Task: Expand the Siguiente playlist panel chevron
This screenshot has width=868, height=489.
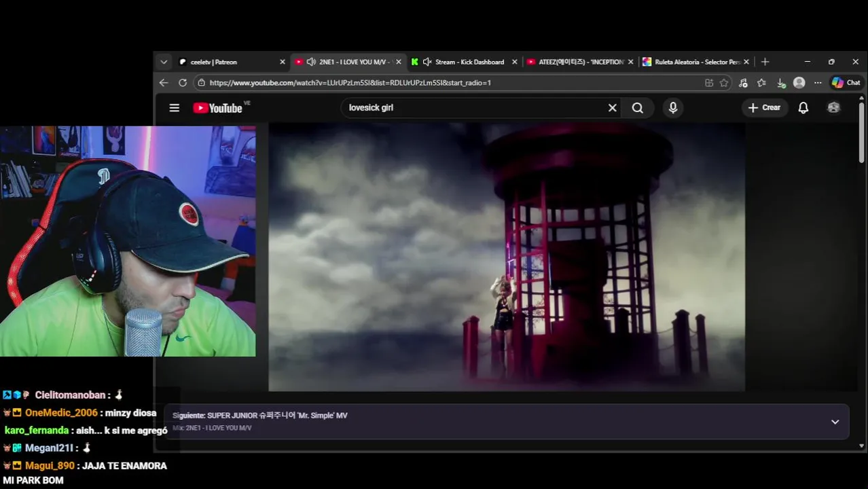Action: click(835, 422)
